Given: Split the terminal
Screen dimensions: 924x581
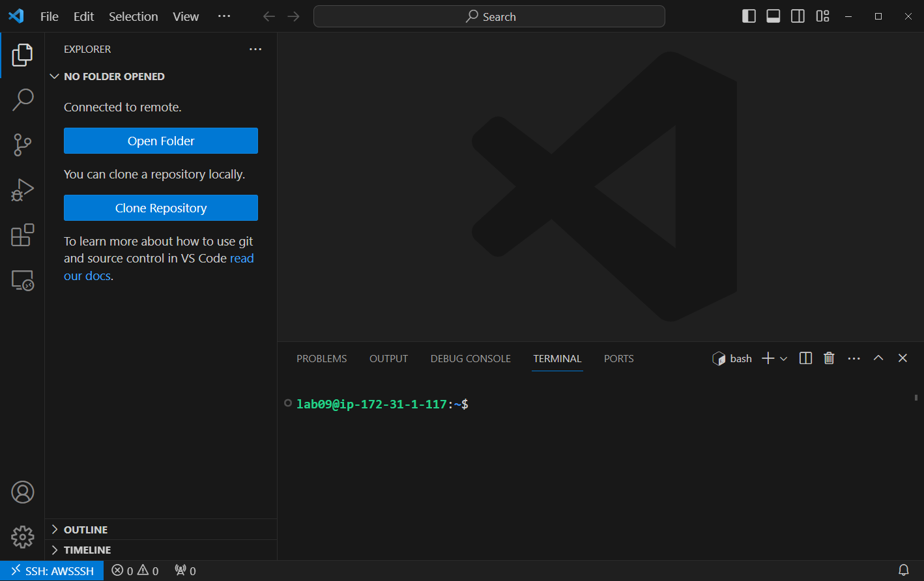Looking at the screenshot, I should tap(805, 358).
